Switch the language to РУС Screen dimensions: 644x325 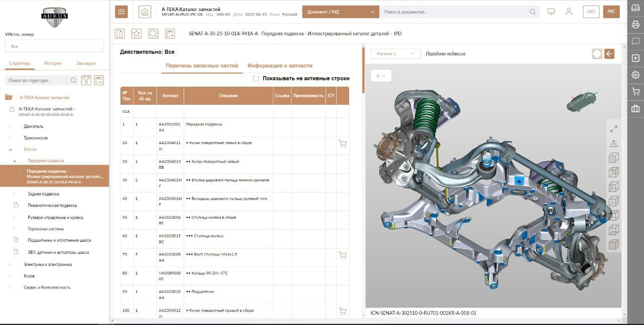611,12
